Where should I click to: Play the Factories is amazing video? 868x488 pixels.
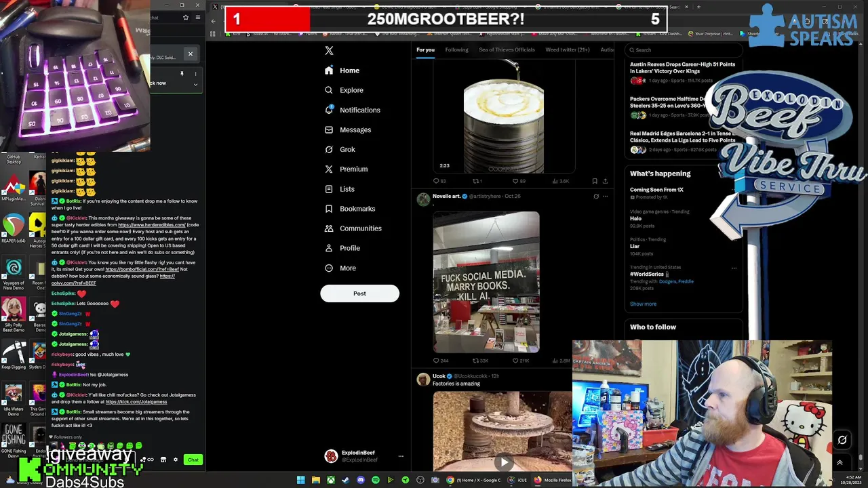pyautogui.click(x=503, y=463)
